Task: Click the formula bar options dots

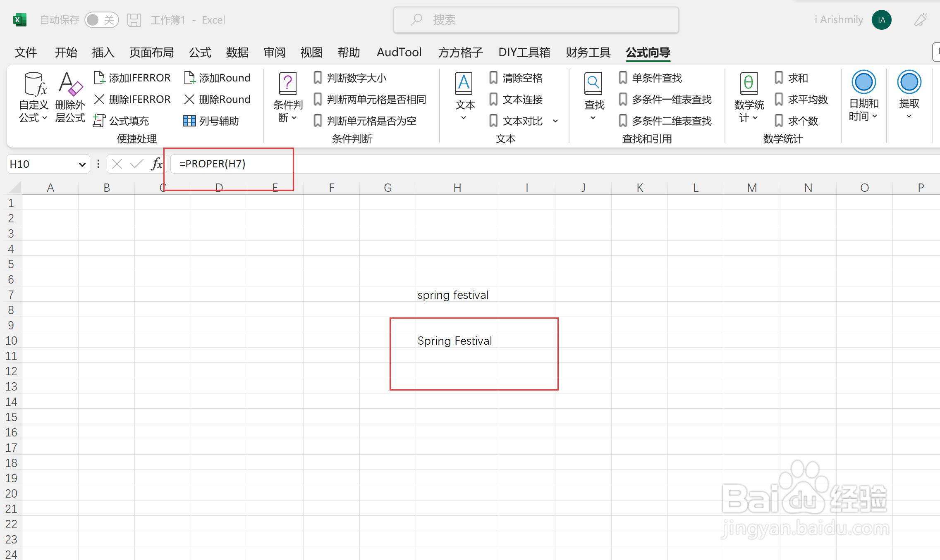Action: point(98,164)
